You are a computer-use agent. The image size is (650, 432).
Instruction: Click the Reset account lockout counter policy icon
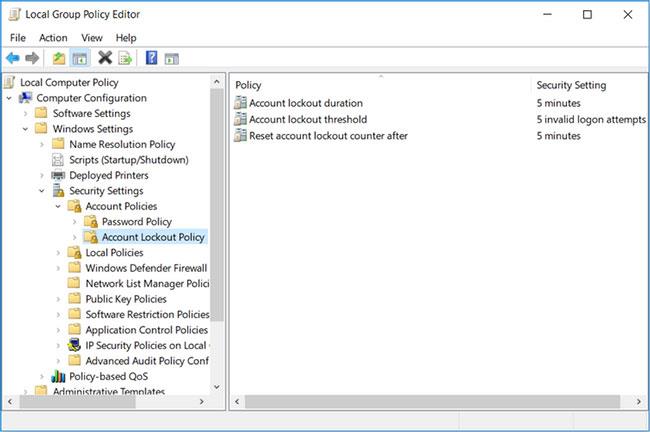coord(240,136)
